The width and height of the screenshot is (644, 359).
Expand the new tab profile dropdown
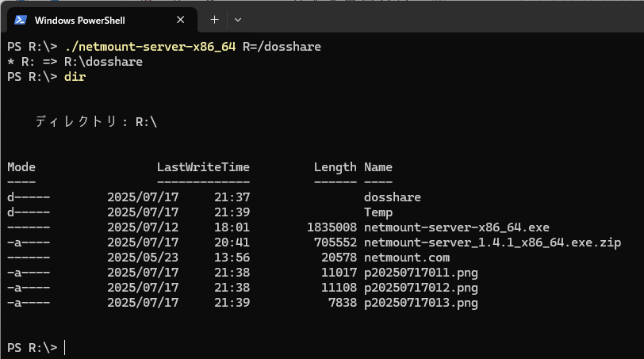[238, 20]
